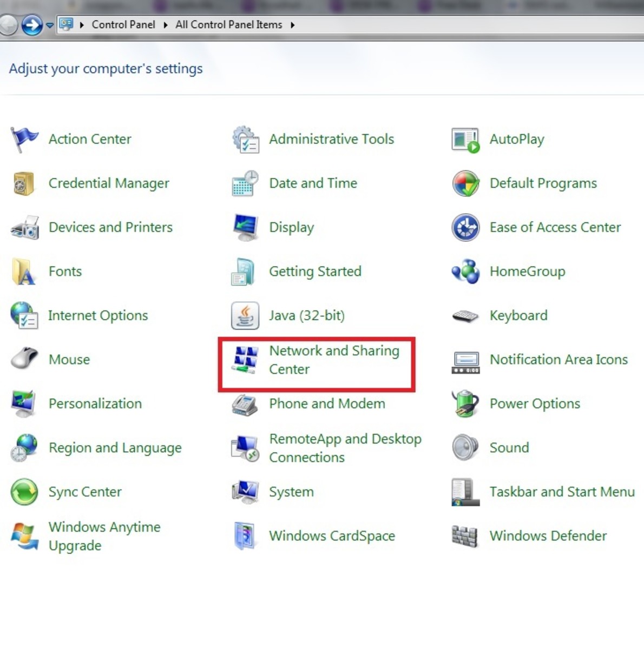644x649 pixels.
Task: Expand the arrow after Control Panel breadcrumb
Action: coord(166,25)
